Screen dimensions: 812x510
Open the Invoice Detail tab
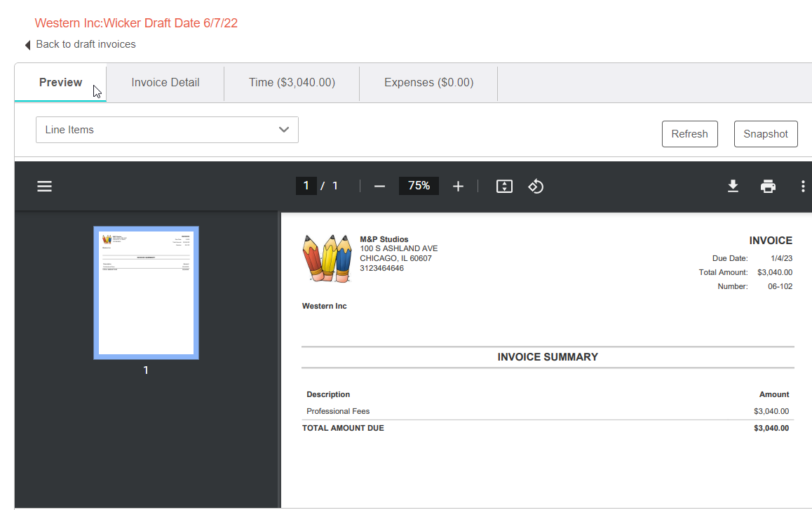165,83
